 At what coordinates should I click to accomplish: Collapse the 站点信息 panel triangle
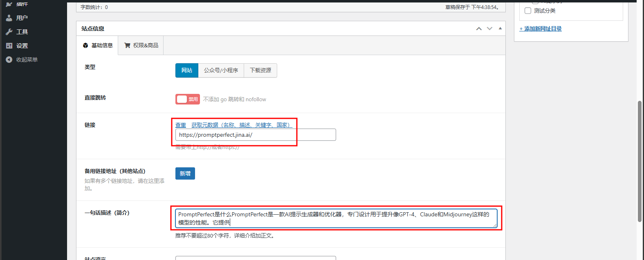point(500,29)
